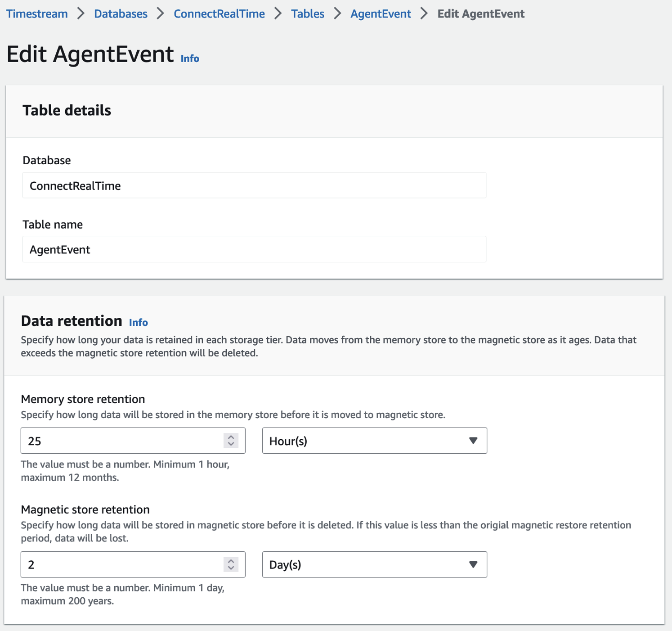This screenshot has width=672, height=631.
Task: Click the Magnetic store retention stepper arrows
Action: click(x=231, y=564)
